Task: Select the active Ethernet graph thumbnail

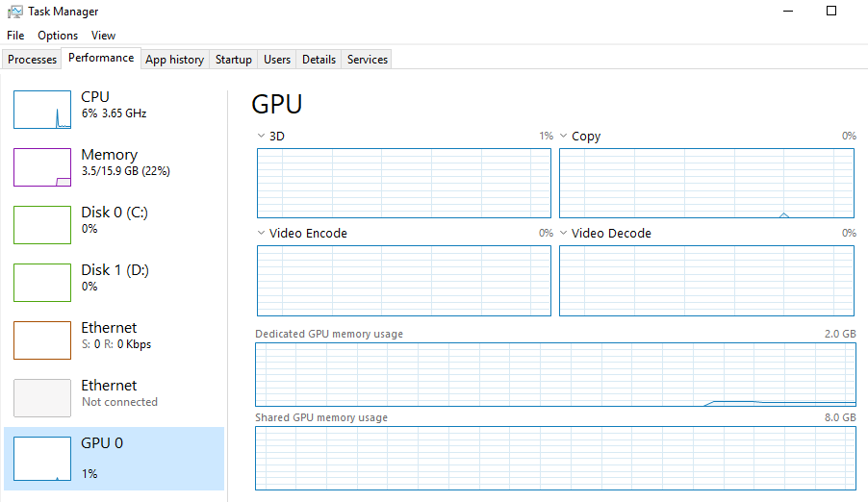Action: pos(42,340)
